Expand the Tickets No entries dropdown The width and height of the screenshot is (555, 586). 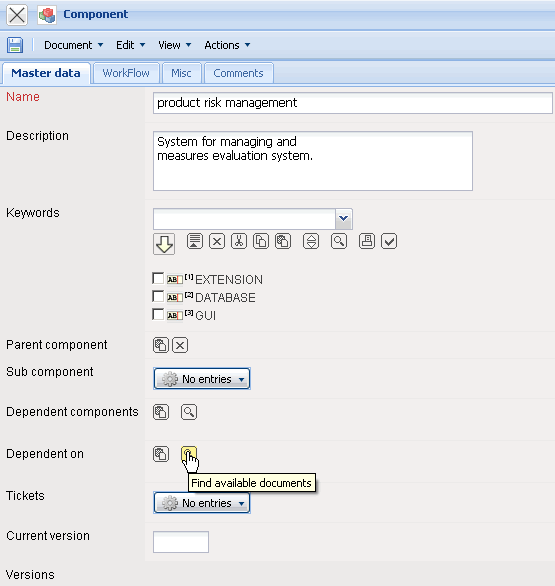(202, 503)
